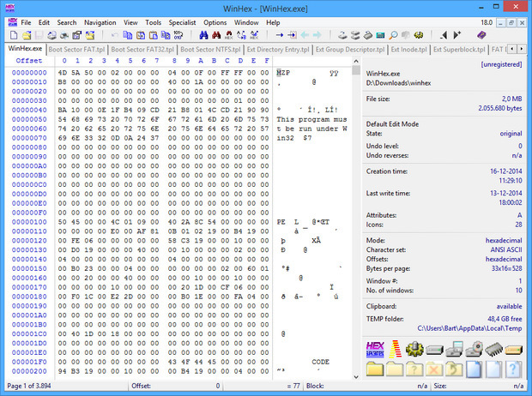Click the 101/010 modify data icon
Image resolution: width=532 pixels, height=396 pixels.
click(178, 35)
